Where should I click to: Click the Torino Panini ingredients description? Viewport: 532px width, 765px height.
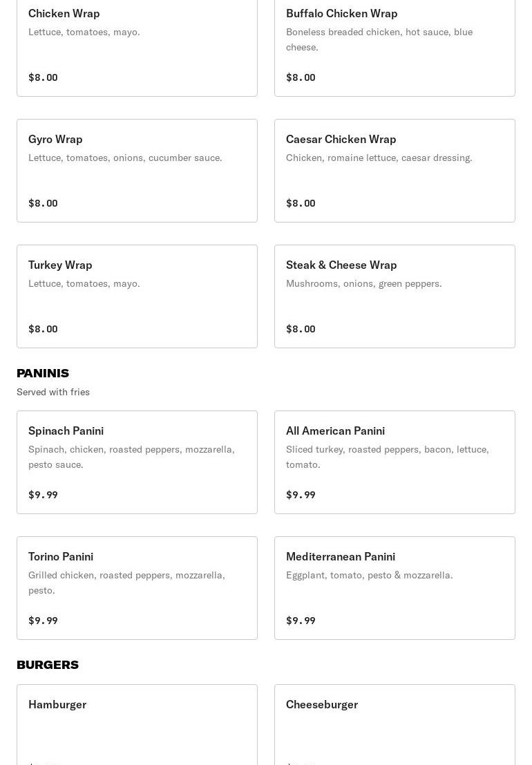point(126,583)
